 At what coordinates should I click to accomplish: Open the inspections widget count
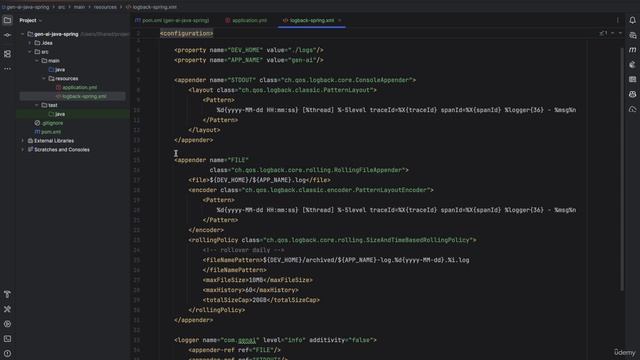(x=603, y=33)
